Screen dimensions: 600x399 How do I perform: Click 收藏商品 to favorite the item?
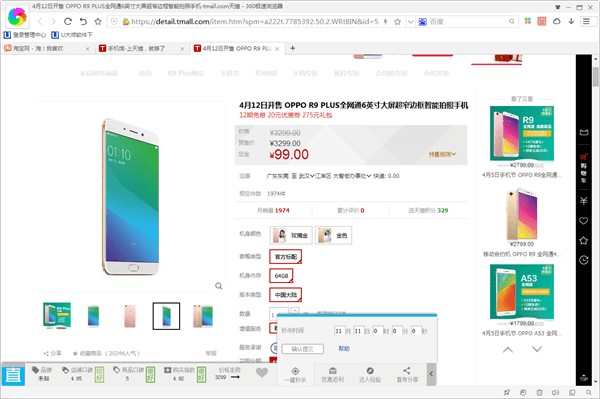[x=106, y=353]
